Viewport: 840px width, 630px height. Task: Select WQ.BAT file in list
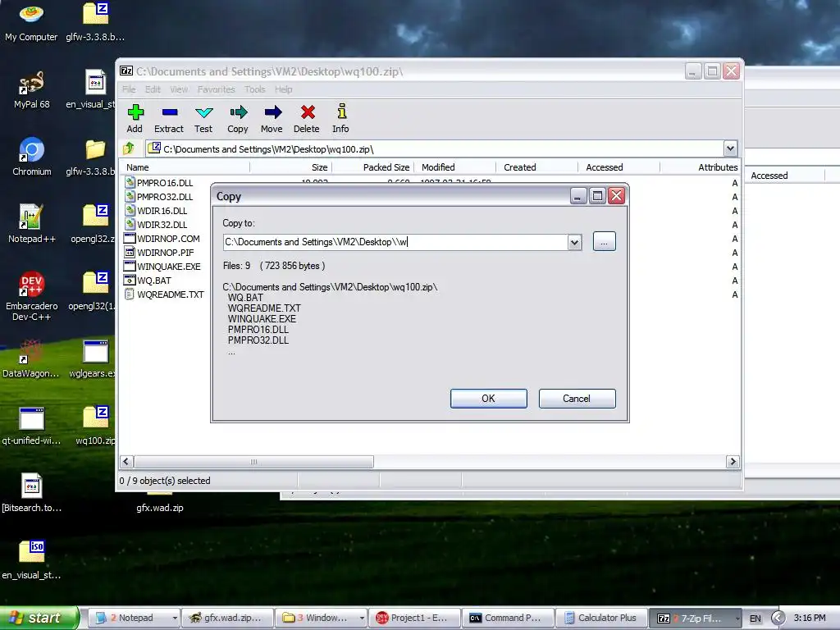[148, 281]
